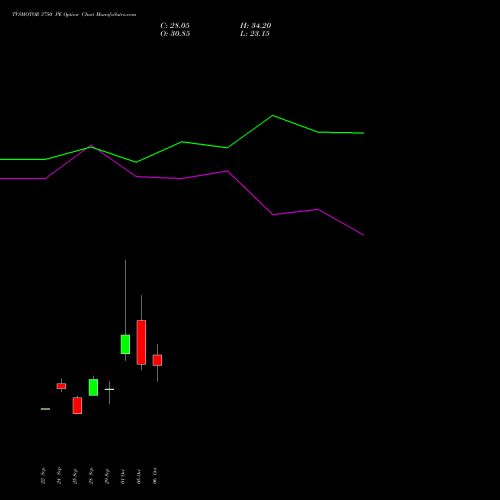The height and width of the screenshot is (500, 500).
Task: Click the green candle above 26 Sep
Action: pos(93,387)
